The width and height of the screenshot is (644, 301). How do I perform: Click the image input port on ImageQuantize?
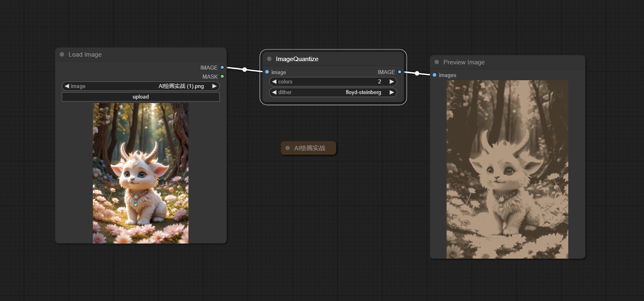267,72
